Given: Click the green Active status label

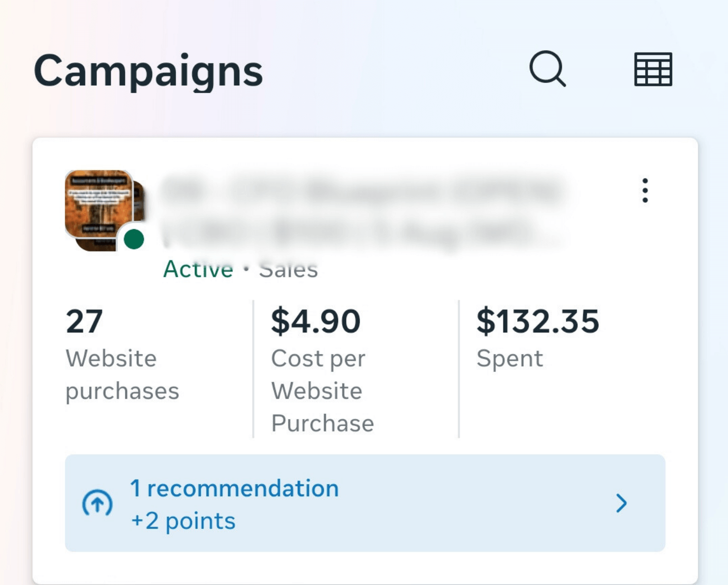Looking at the screenshot, I should 198,269.
